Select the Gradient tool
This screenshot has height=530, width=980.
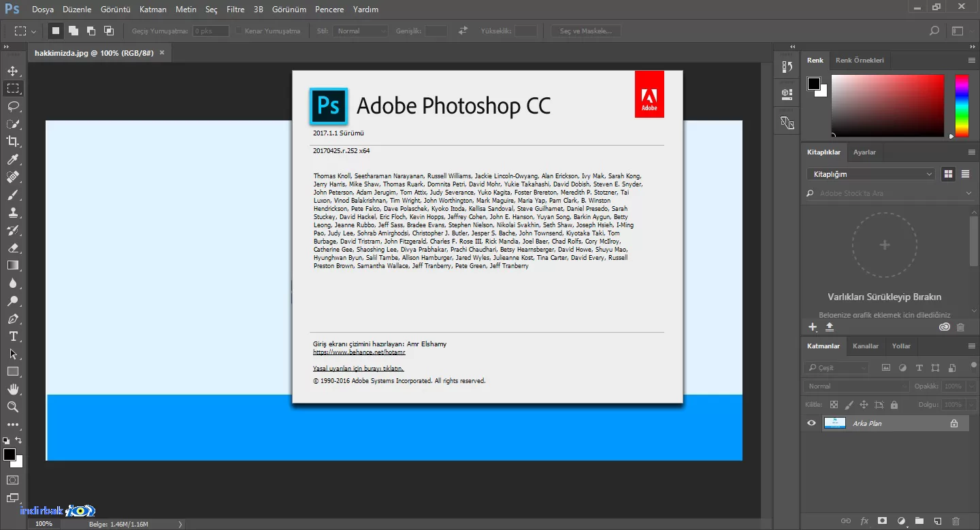pos(13,265)
